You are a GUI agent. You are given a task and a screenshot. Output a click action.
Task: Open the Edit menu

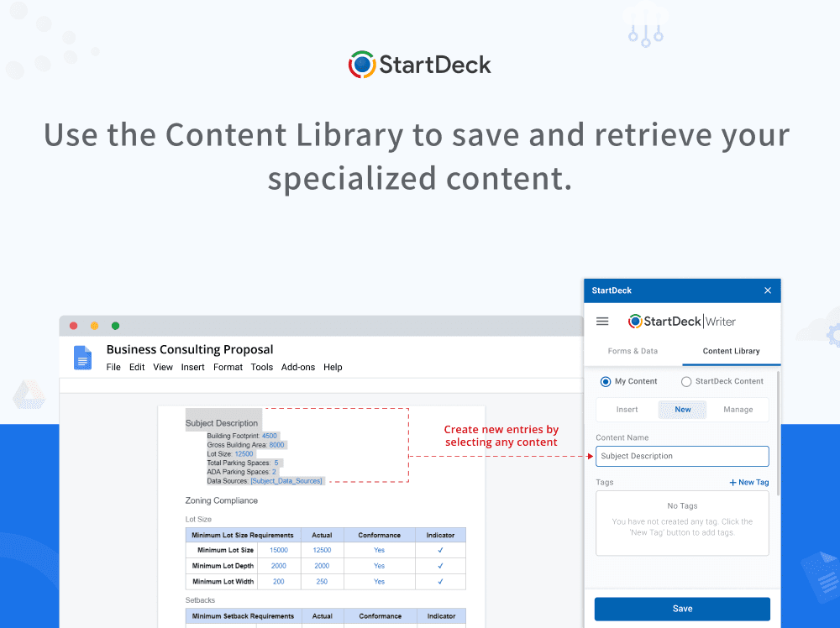tap(137, 367)
